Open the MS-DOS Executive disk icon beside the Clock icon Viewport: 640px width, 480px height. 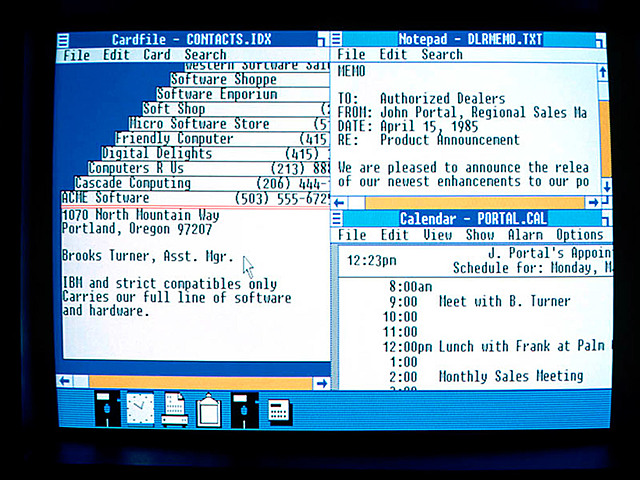pos(107,409)
